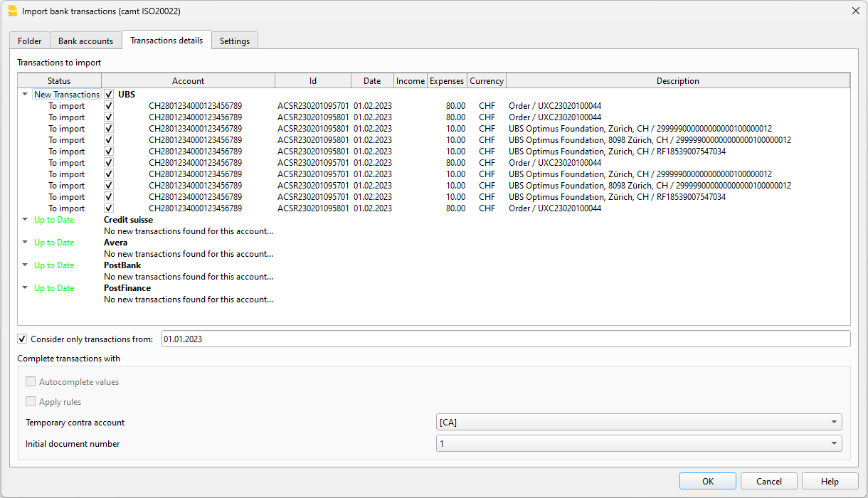Image resolution: width=868 pixels, height=498 pixels.
Task: Toggle the Apply rules checkbox
Action: [x=31, y=401]
